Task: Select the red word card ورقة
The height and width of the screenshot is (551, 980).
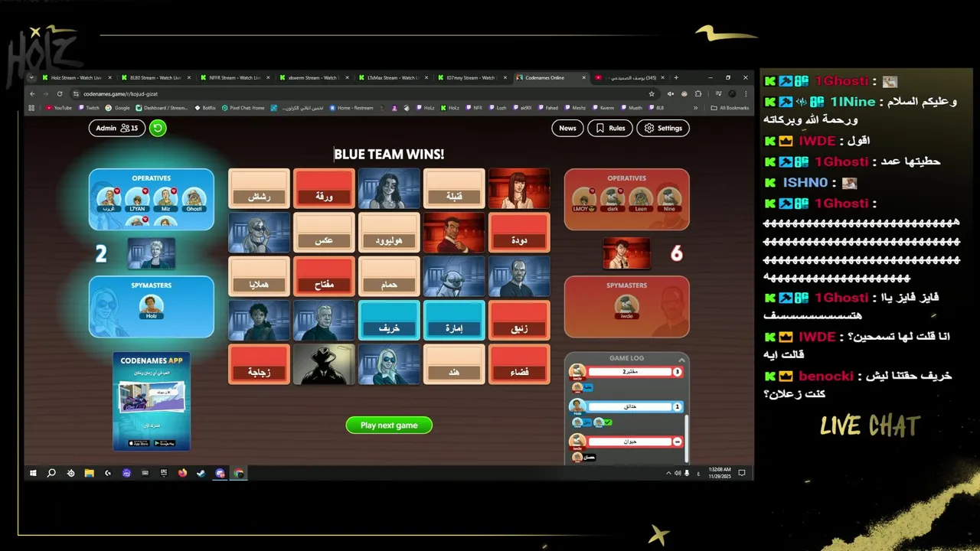Action: coord(324,188)
